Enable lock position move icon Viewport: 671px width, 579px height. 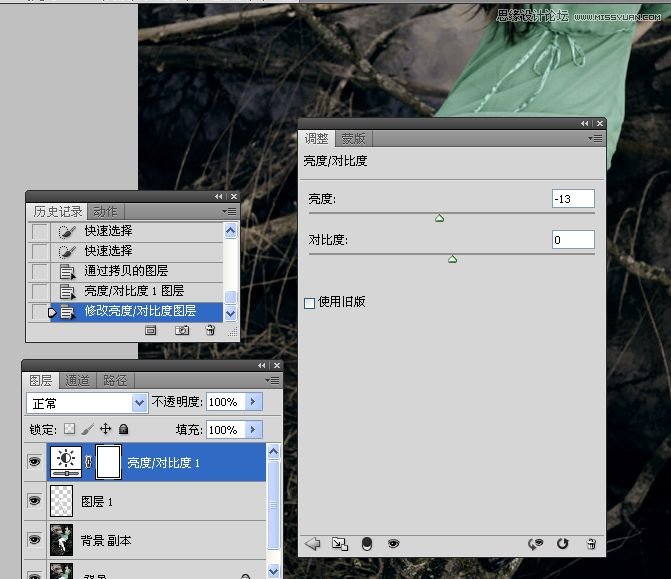tap(105, 428)
